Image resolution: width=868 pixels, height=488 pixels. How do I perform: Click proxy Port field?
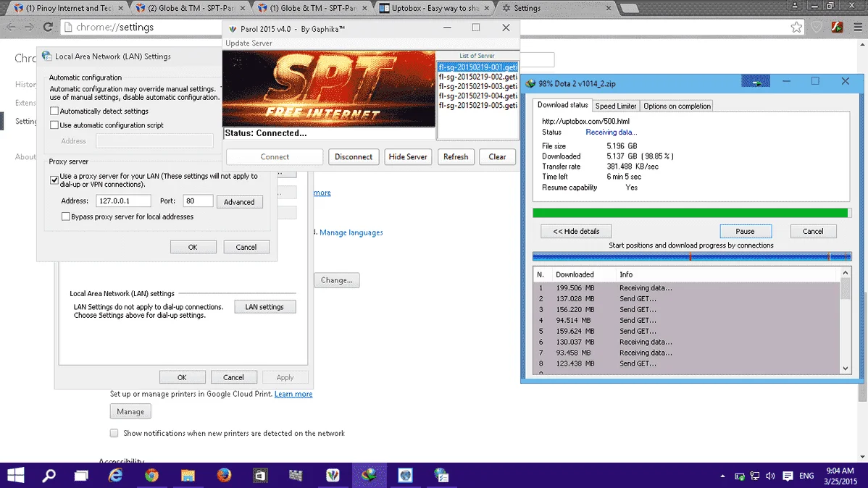point(198,201)
